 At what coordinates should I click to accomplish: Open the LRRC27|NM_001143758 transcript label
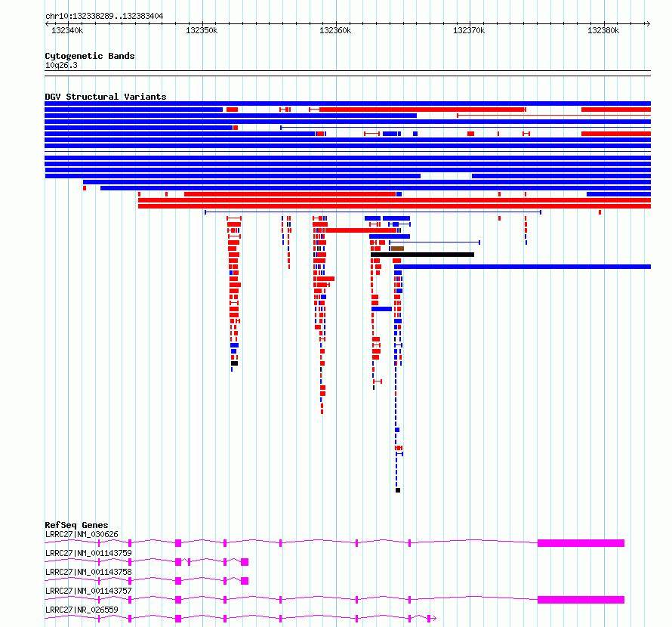coord(88,572)
